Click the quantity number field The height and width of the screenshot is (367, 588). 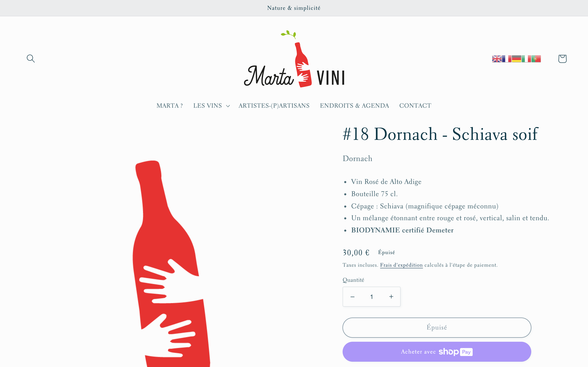click(372, 297)
